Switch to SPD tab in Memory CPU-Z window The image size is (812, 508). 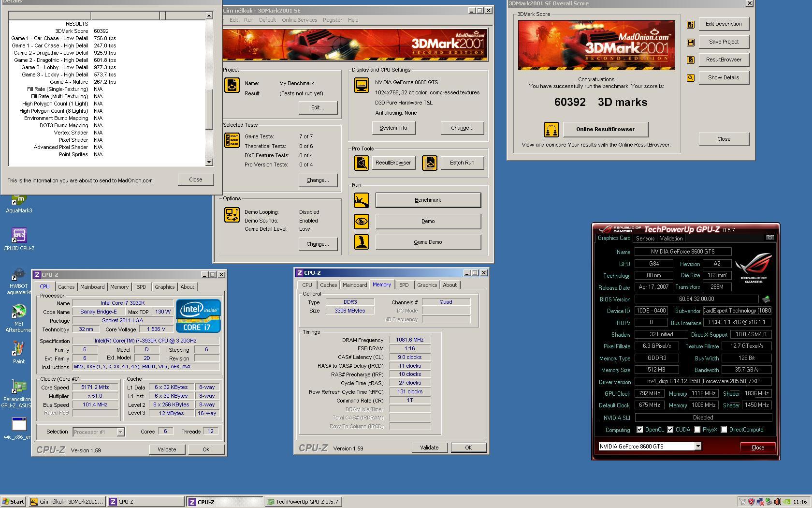[x=404, y=285]
